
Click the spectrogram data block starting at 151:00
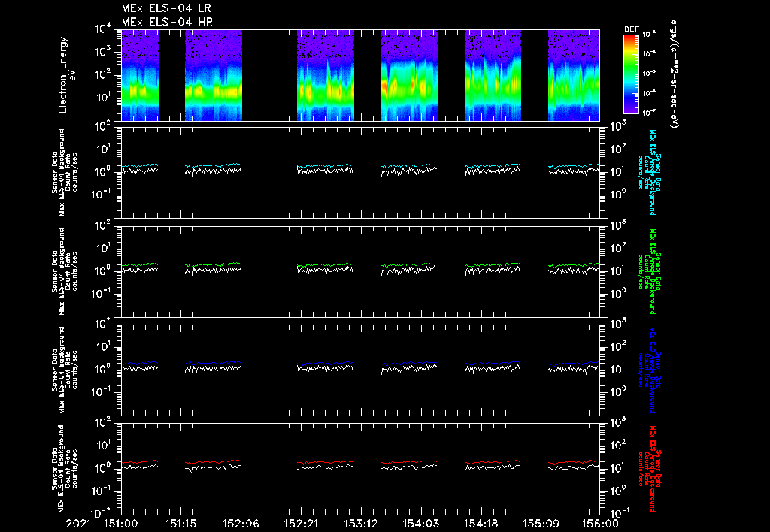click(140, 75)
